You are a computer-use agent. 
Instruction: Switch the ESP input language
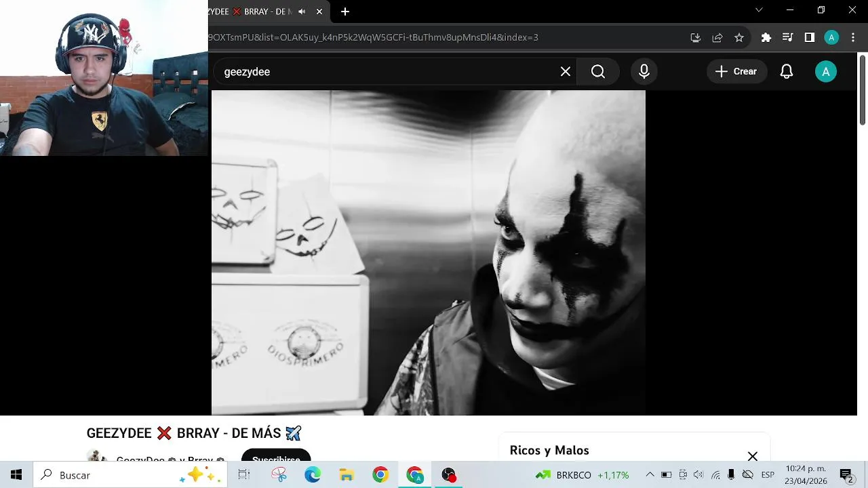pos(768,475)
